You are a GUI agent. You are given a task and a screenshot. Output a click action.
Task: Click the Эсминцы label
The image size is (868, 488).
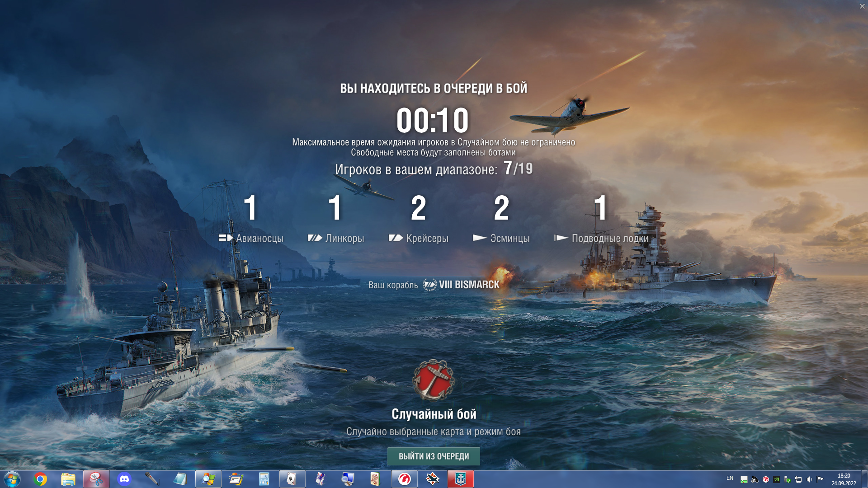[510, 238]
